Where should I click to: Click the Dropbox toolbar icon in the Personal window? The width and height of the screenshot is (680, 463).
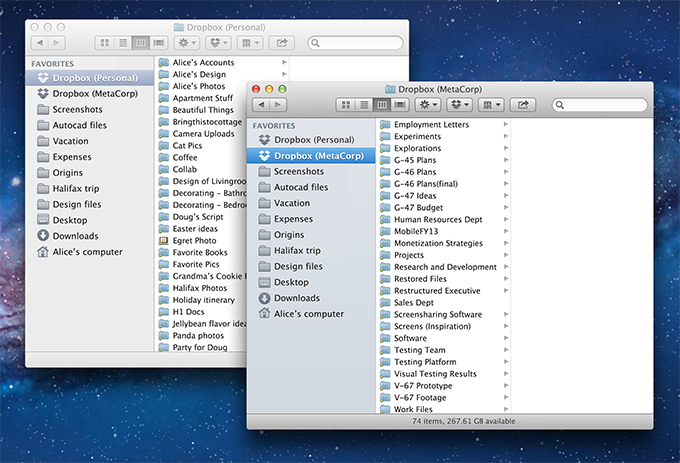point(218,43)
